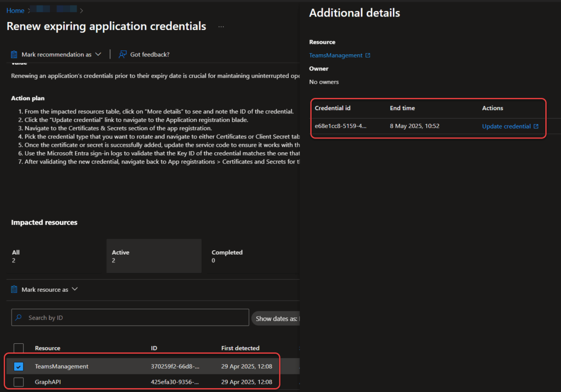Toggle the select-all checkbox in the table header
Screen dimensions: 561x392
[19, 348]
